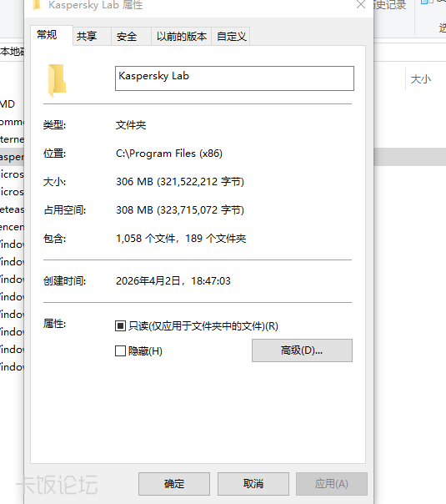Image resolution: width=446 pixels, height=504 pixels.
Task: Click the creation time 2026年4月2日
Action: (x=173, y=281)
